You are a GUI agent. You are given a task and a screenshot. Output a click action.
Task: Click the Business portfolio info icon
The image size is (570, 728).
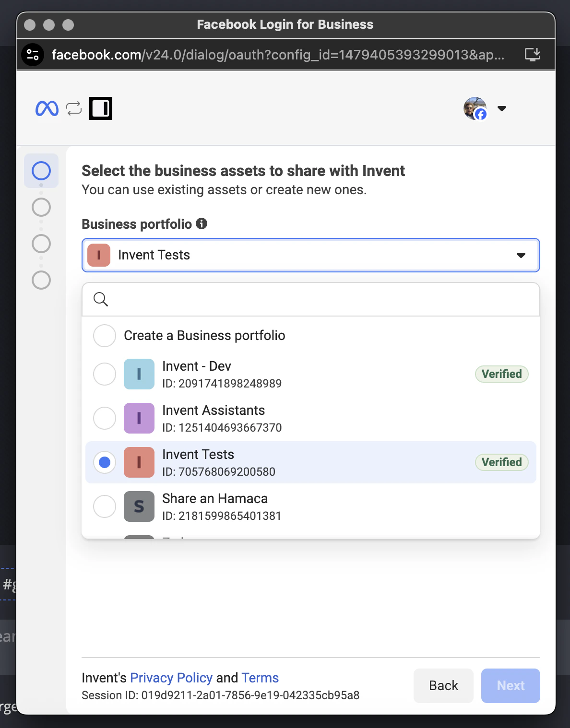(202, 223)
